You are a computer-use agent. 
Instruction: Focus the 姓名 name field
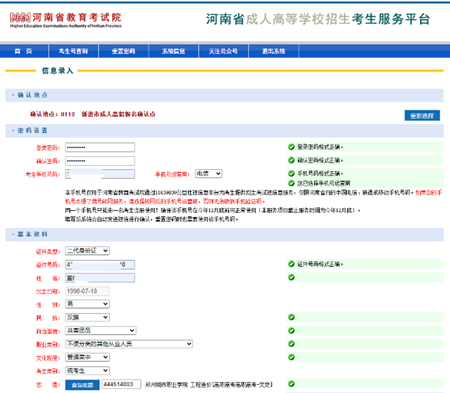pos(100,278)
